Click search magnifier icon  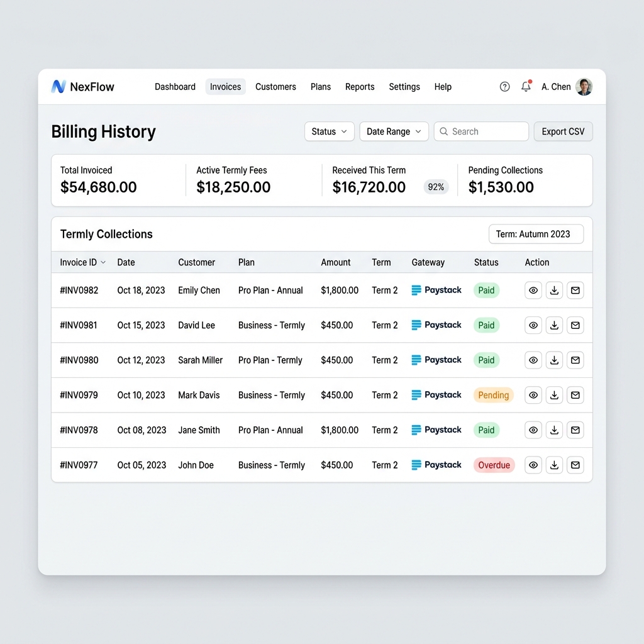click(x=443, y=131)
